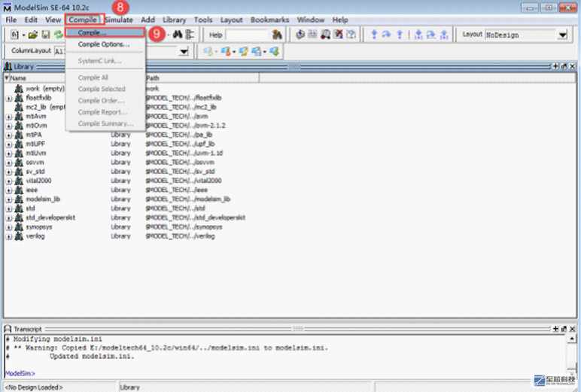The image size is (581, 392).
Task: Expand the ieee library node
Action: 9,190
